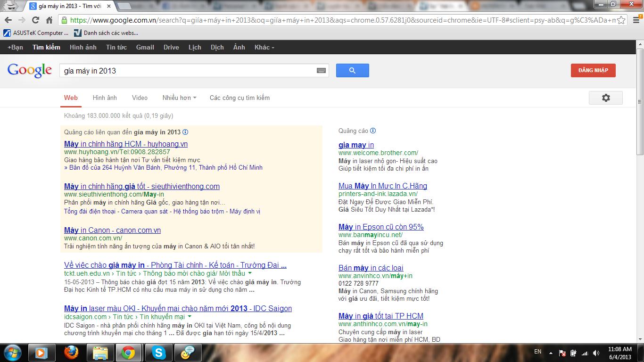The height and width of the screenshot is (362, 644).
Task: Click the green padlock https icon
Action: pyautogui.click(x=64, y=20)
